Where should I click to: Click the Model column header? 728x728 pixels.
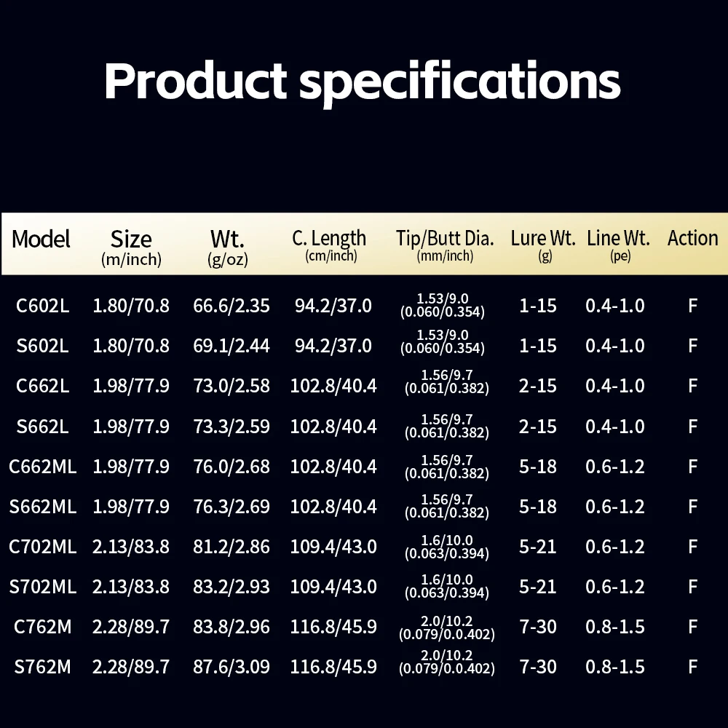[x=41, y=240]
